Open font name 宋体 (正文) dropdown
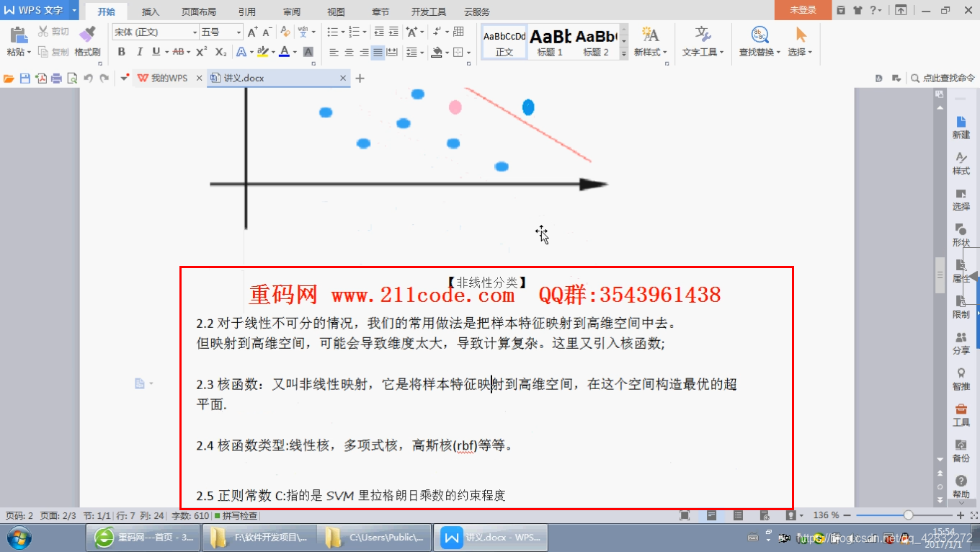 pyautogui.click(x=195, y=32)
